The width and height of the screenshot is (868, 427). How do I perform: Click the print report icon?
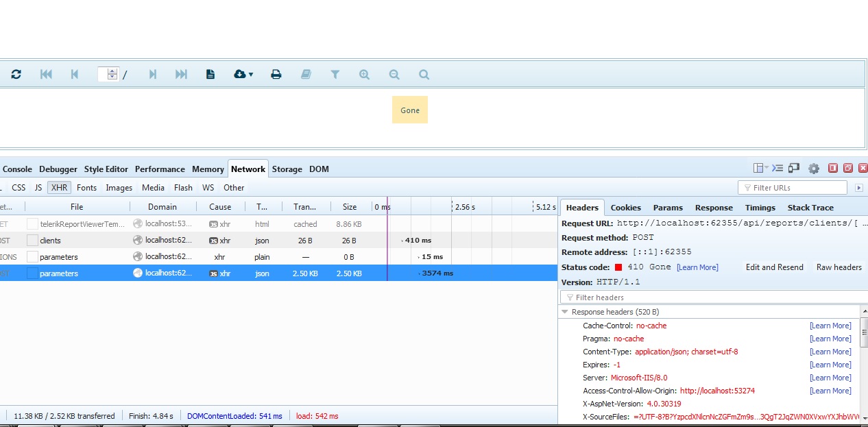pyautogui.click(x=276, y=75)
